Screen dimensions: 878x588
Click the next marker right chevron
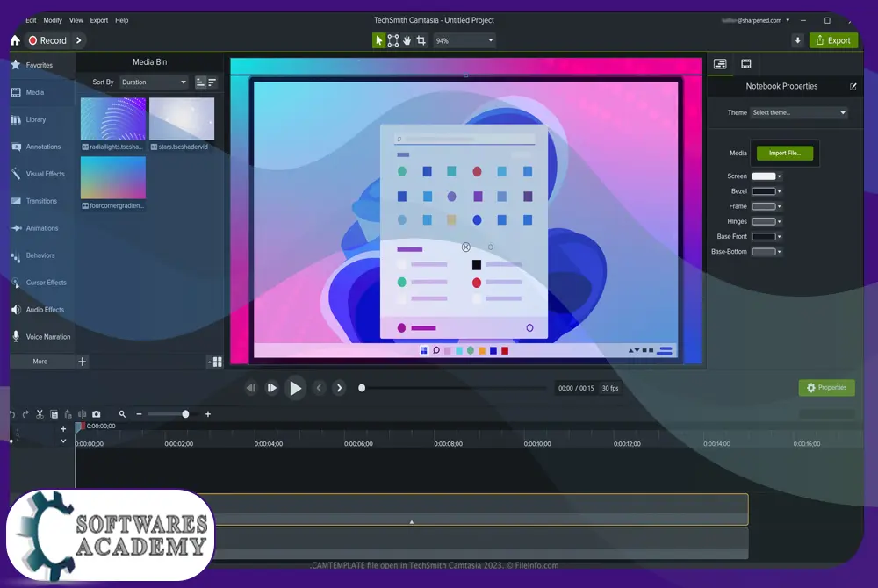339,388
